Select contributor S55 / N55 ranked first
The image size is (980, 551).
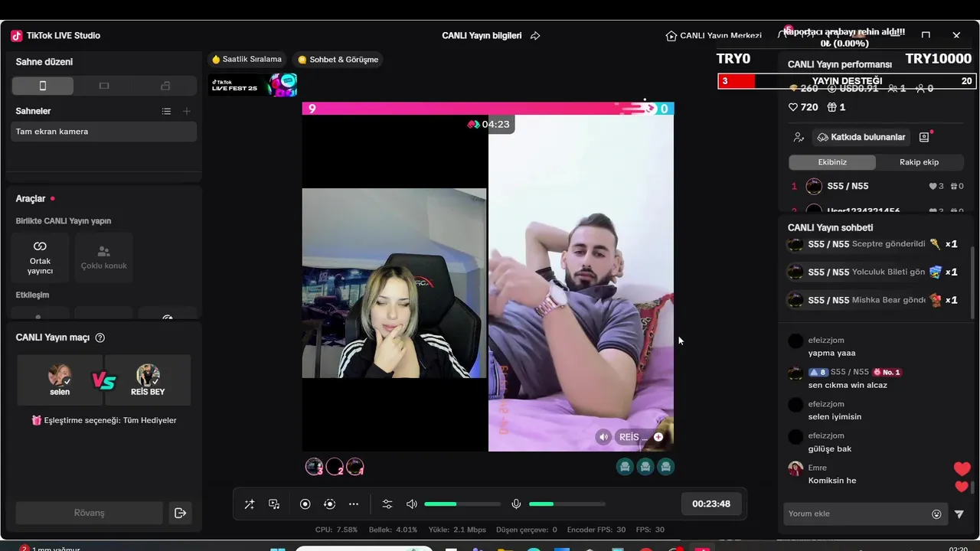(877, 186)
